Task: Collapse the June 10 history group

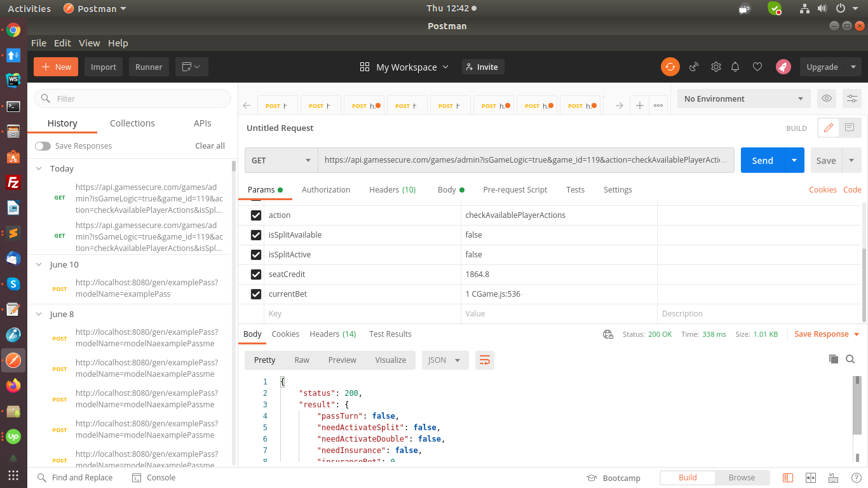Action: [x=39, y=265]
